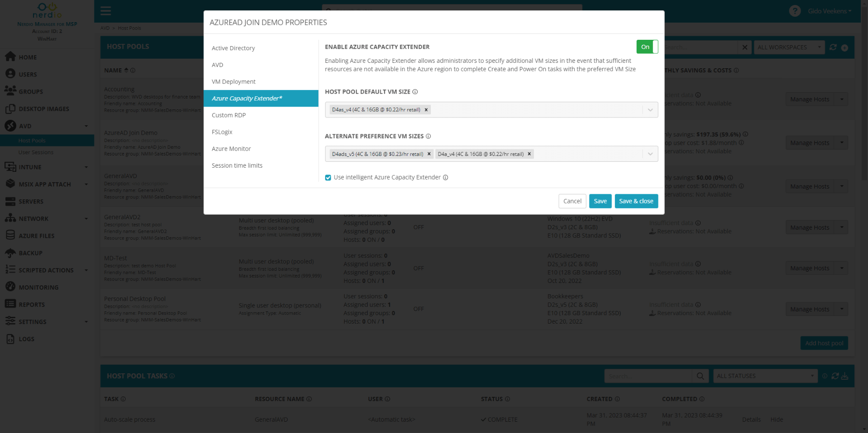Viewport: 868px width, 433px height.
Task: Open Gido Veekens user menu
Action: click(x=829, y=11)
